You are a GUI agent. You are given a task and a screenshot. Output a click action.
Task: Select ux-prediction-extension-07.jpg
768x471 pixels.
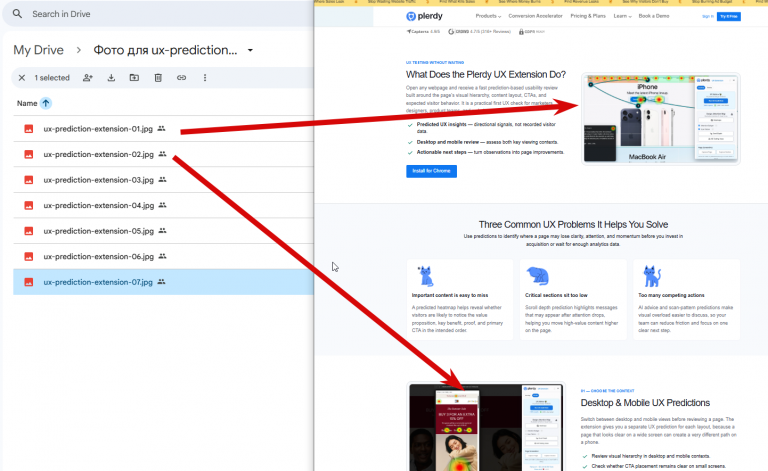164,282
